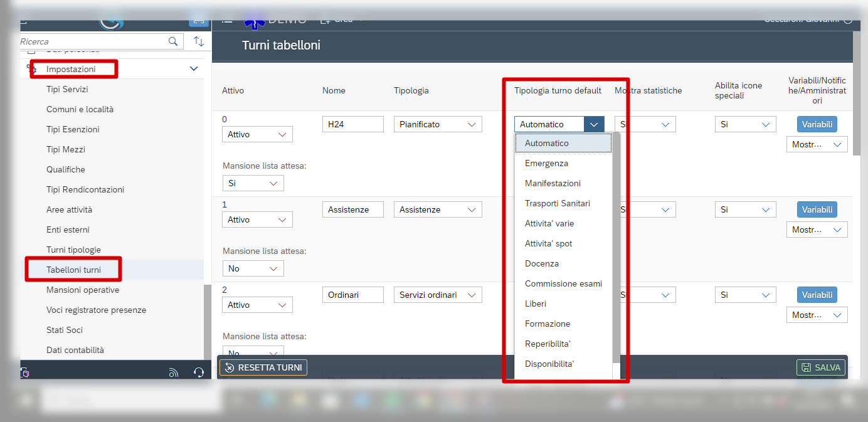Click the Nome input field containing H24
Screen dimensions: 868x422
pyautogui.click(x=352, y=124)
